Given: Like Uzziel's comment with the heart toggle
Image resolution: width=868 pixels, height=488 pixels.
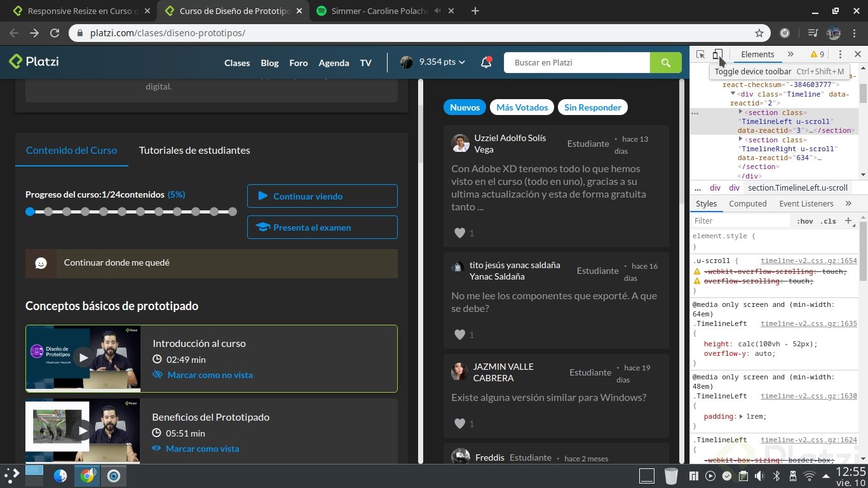Looking at the screenshot, I should point(459,233).
